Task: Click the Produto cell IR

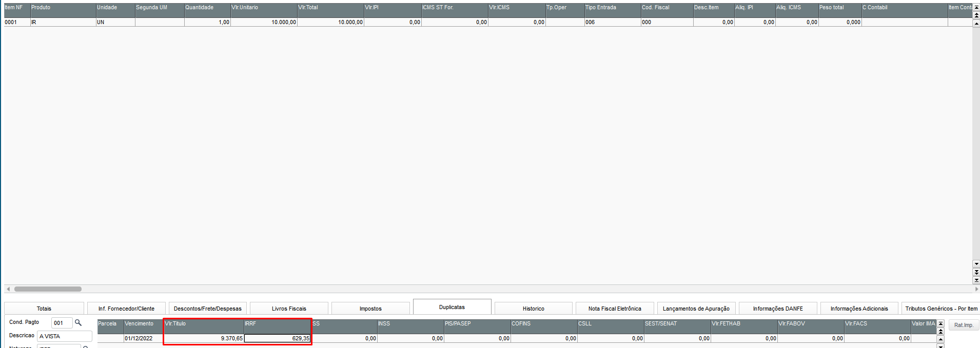Action: click(x=63, y=22)
